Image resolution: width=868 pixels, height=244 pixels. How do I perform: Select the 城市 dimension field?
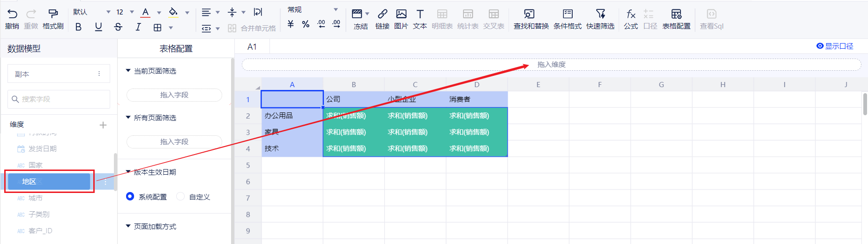click(x=36, y=198)
